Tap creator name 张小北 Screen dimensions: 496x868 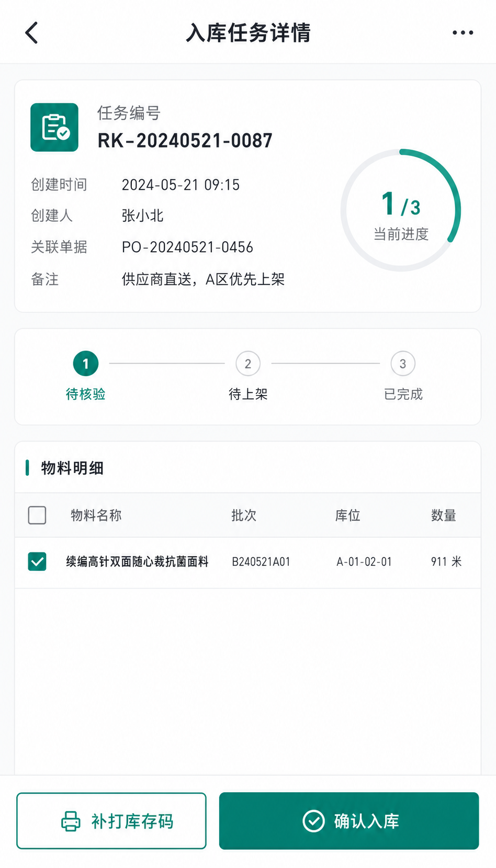pos(142,216)
